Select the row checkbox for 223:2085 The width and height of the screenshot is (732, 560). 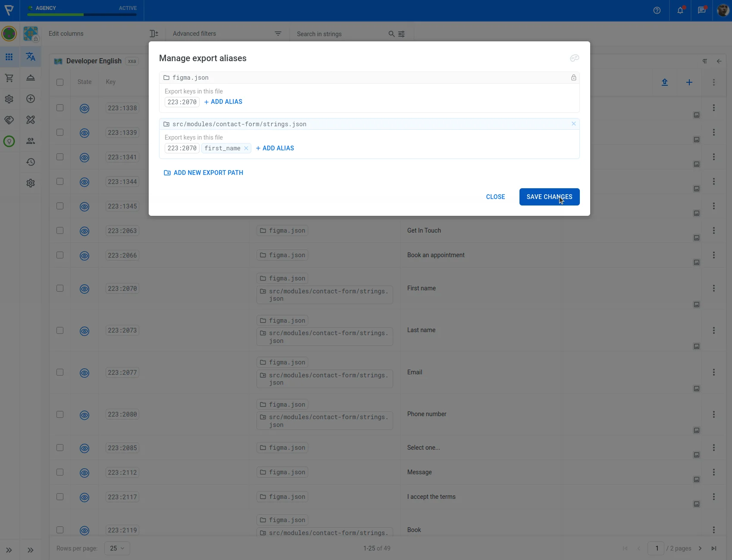pyautogui.click(x=60, y=448)
